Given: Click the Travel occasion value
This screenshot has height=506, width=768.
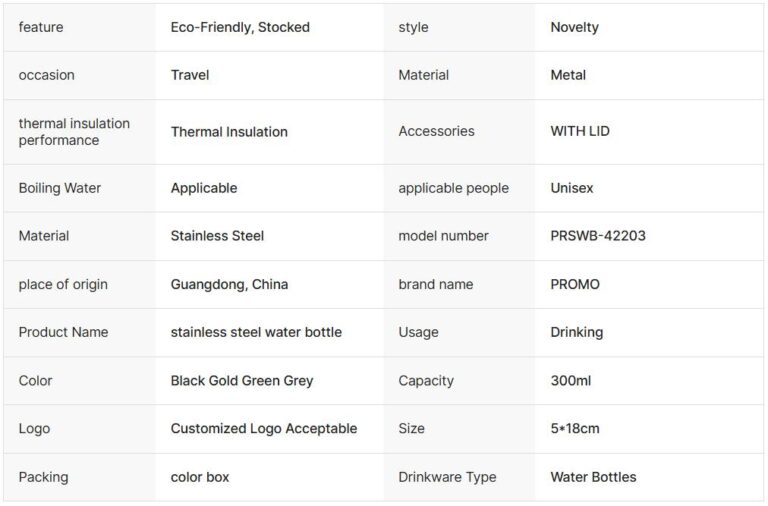Looking at the screenshot, I should point(190,75).
